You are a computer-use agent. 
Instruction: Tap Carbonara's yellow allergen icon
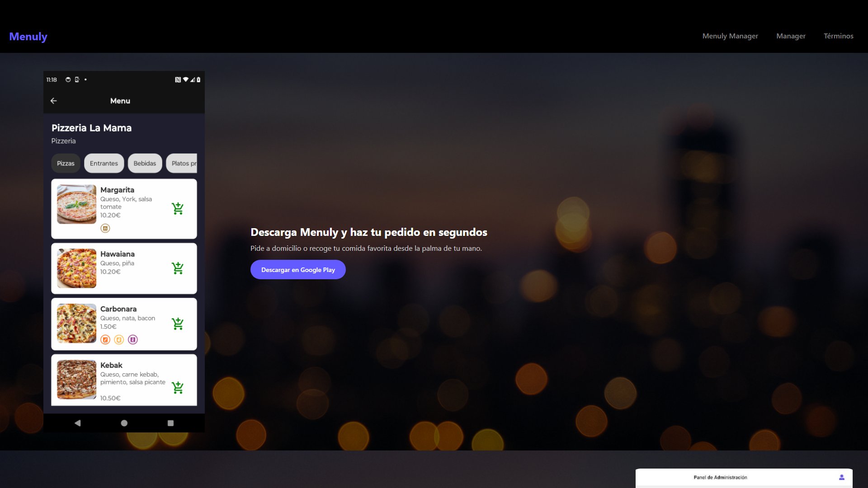(x=119, y=339)
